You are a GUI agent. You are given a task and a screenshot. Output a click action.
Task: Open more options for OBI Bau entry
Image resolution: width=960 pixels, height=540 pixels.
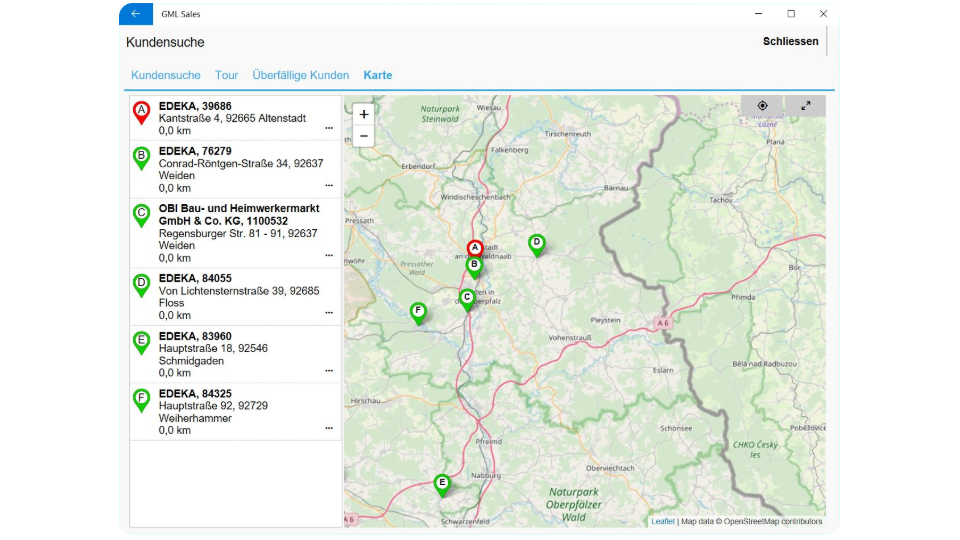click(329, 255)
